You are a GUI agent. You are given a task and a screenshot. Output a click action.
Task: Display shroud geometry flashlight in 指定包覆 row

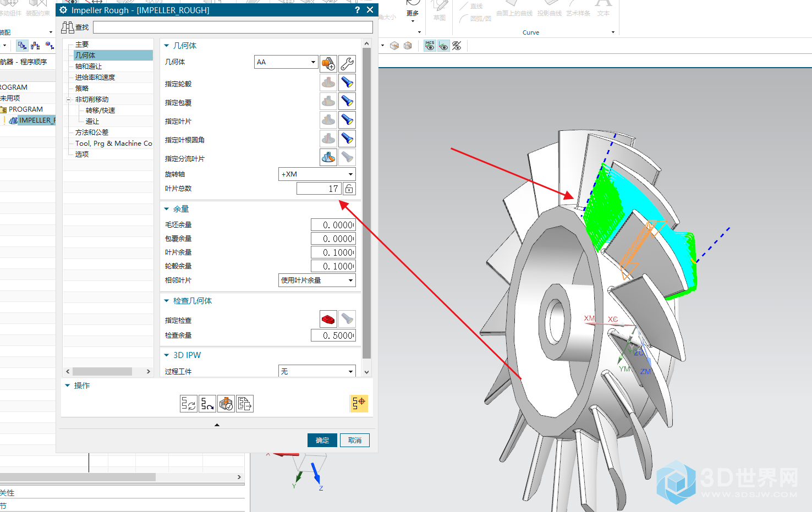click(x=347, y=102)
